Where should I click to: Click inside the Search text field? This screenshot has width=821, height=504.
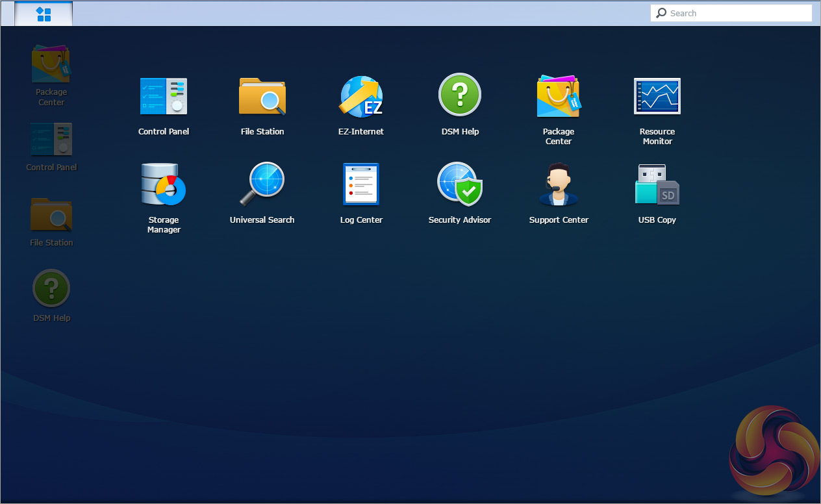pos(737,13)
